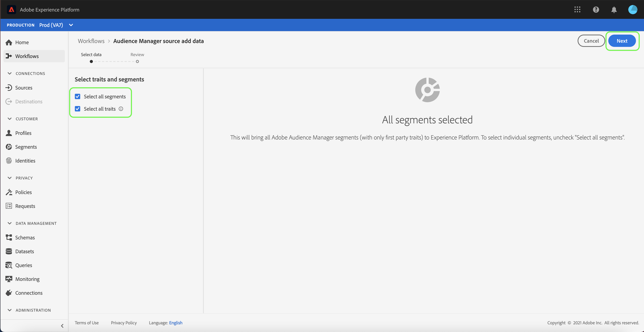Open Identities fingerprint icon in sidebar

click(x=9, y=161)
